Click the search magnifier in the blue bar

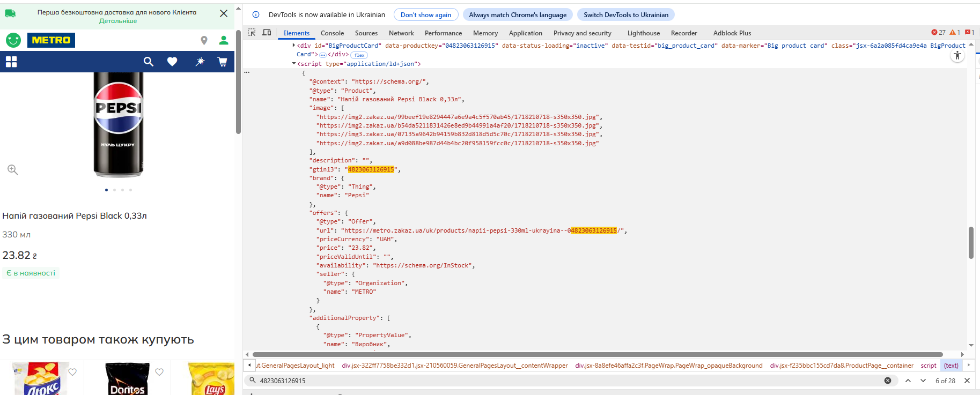pos(149,62)
